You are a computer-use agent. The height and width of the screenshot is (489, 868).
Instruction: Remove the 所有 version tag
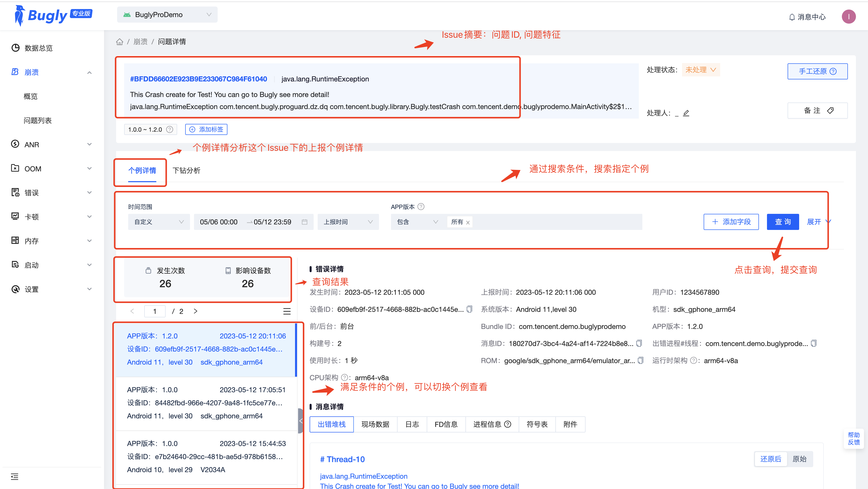point(468,222)
